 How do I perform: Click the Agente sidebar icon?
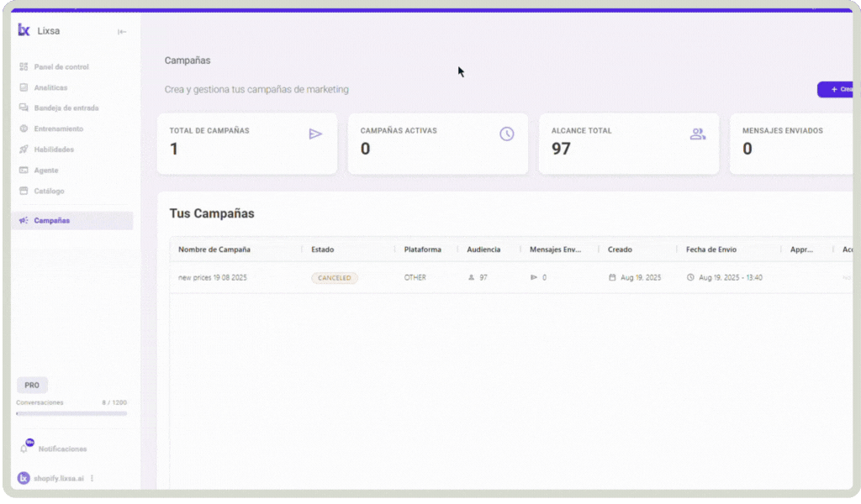24,171
